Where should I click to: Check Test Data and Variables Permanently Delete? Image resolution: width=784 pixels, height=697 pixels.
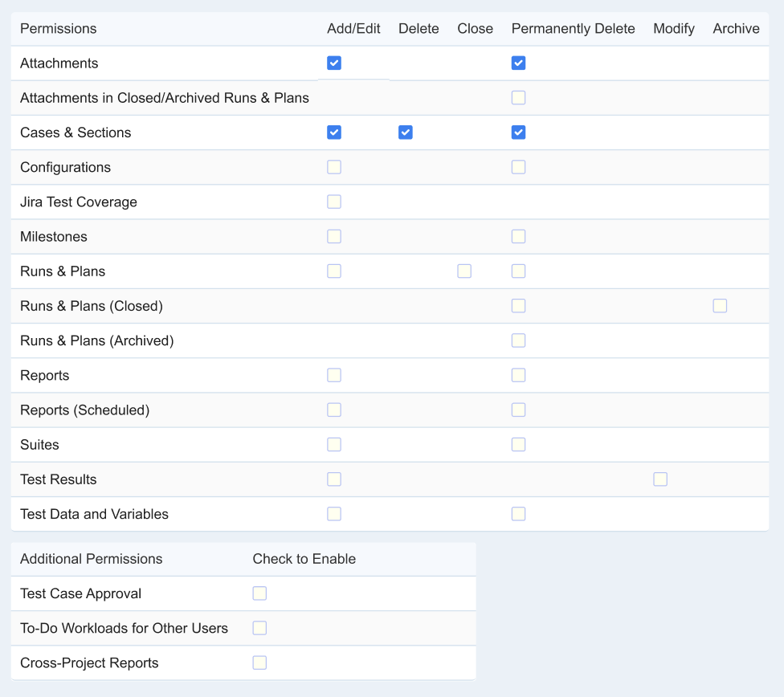coord(518,514)
